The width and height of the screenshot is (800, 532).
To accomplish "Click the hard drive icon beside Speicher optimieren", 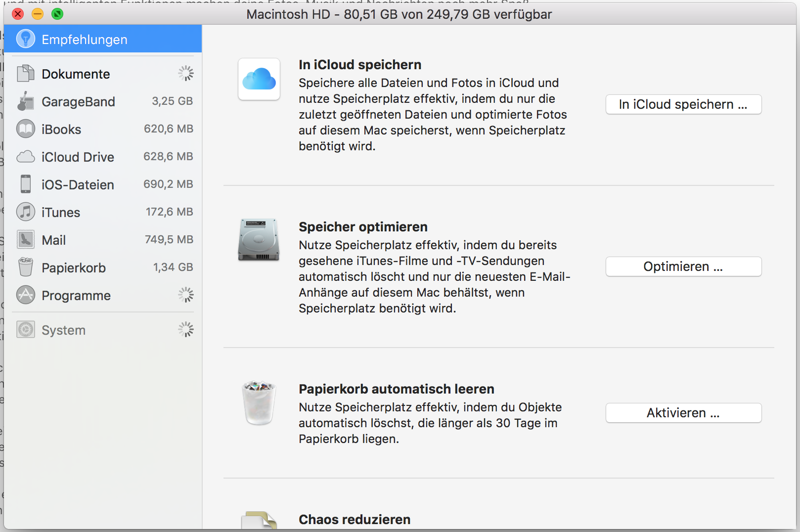I will click(259, 240).
